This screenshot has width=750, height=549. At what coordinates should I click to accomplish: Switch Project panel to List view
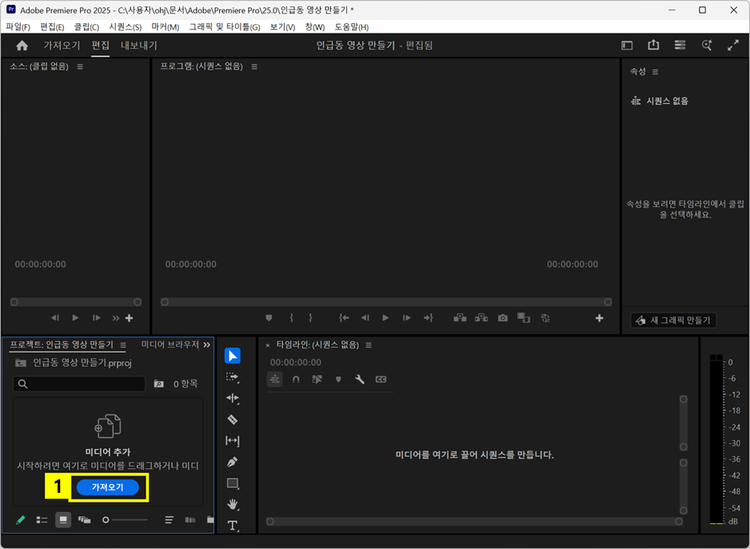(42, 520)
